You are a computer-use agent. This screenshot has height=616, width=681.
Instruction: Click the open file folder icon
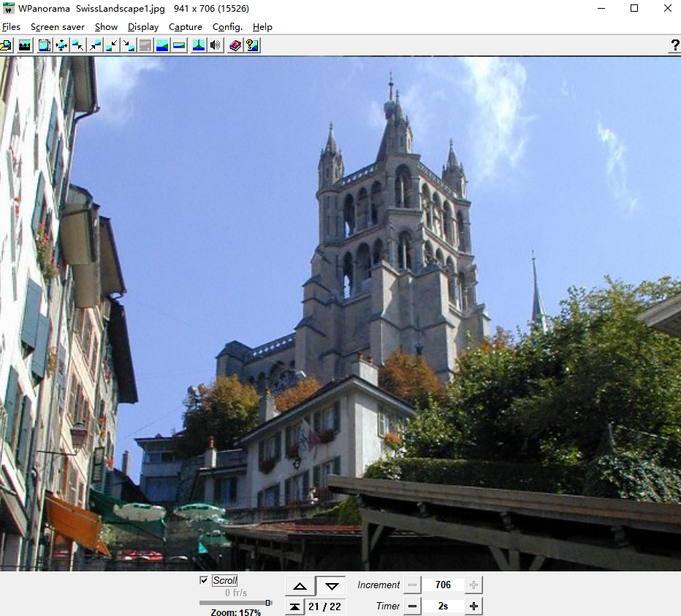pyautogui.click(x=6, y=45)
